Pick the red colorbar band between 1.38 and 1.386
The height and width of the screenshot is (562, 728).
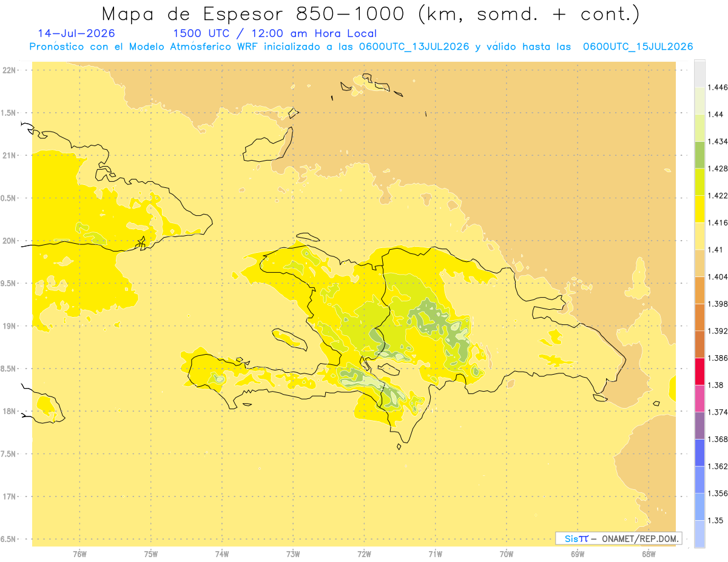[699, 372]
